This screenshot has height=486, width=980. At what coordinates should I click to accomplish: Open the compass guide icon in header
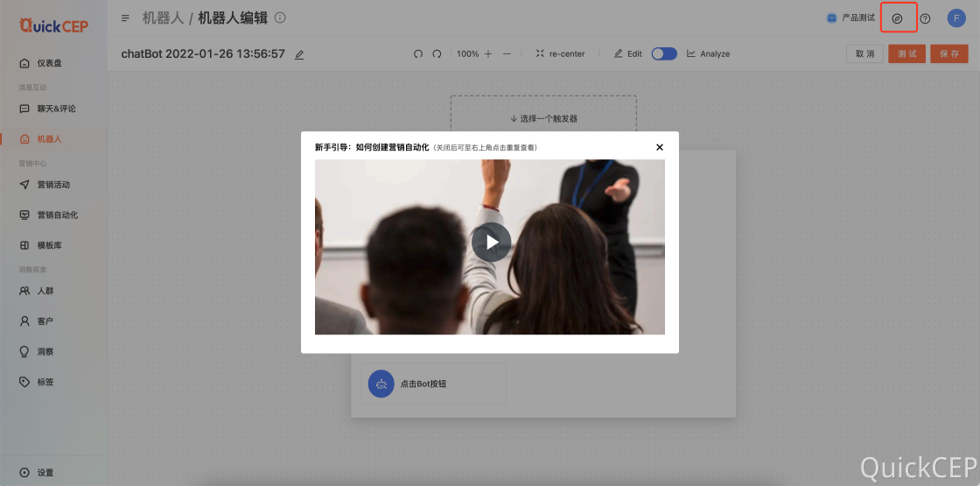898,18
